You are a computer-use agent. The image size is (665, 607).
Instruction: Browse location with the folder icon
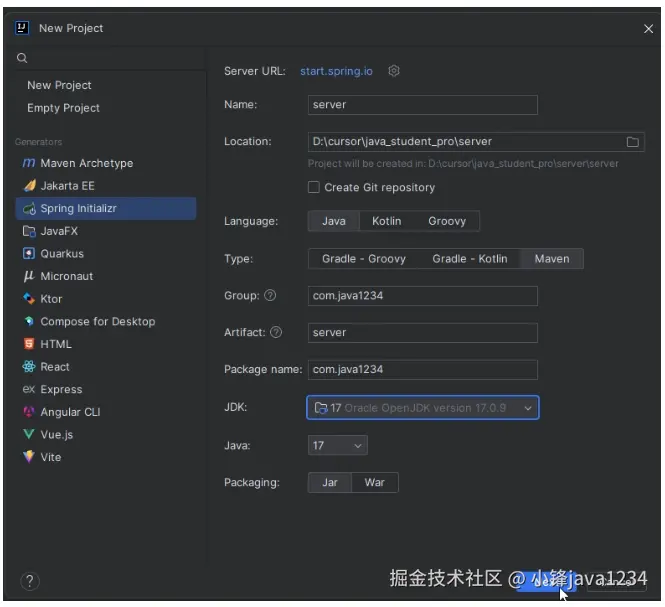click(x=632, y=142)
